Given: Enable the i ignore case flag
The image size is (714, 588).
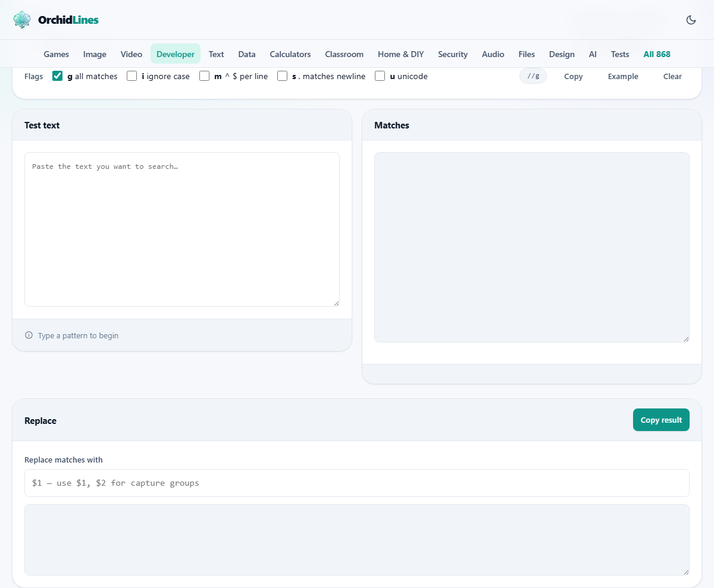Looking at the screenshot, I should [132, 76].
